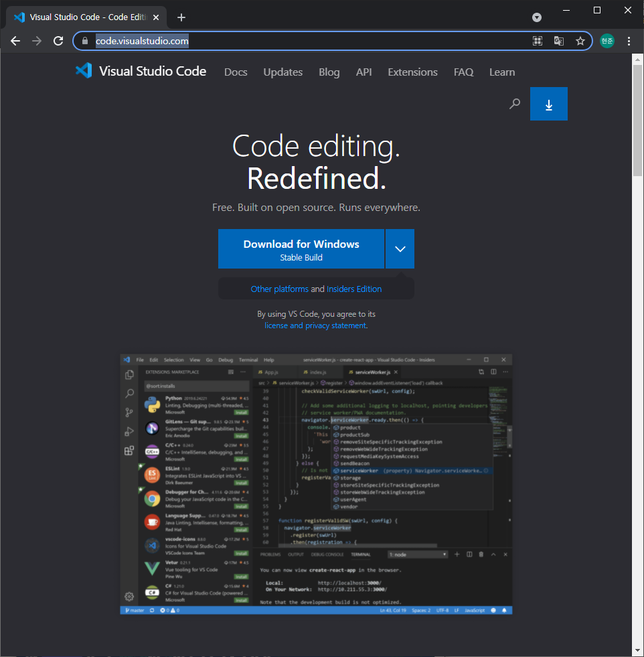644x657 pixels.
Task: Open the Chrome profile avatar
Action: [607, 41]
